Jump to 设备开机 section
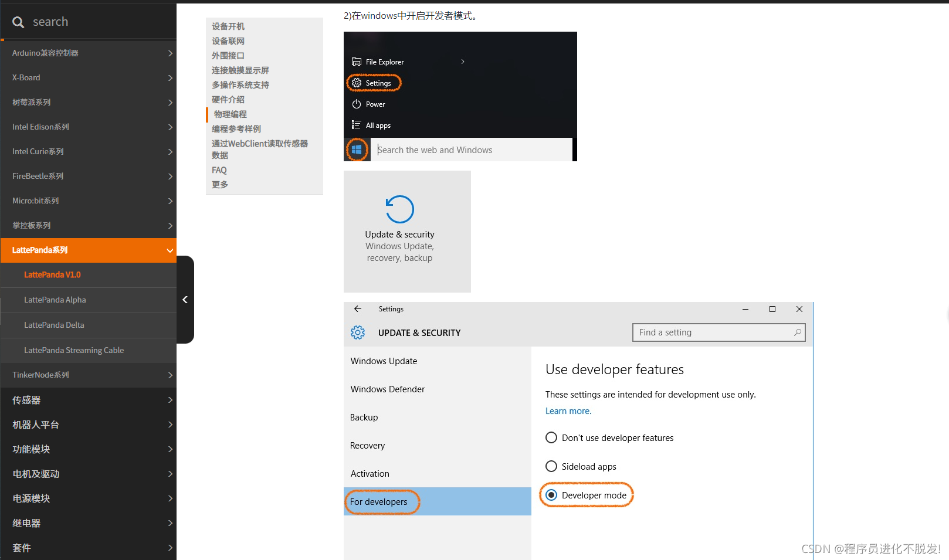Image resolution: width=949 pixels, height=560 pixels. pos(228,26)
